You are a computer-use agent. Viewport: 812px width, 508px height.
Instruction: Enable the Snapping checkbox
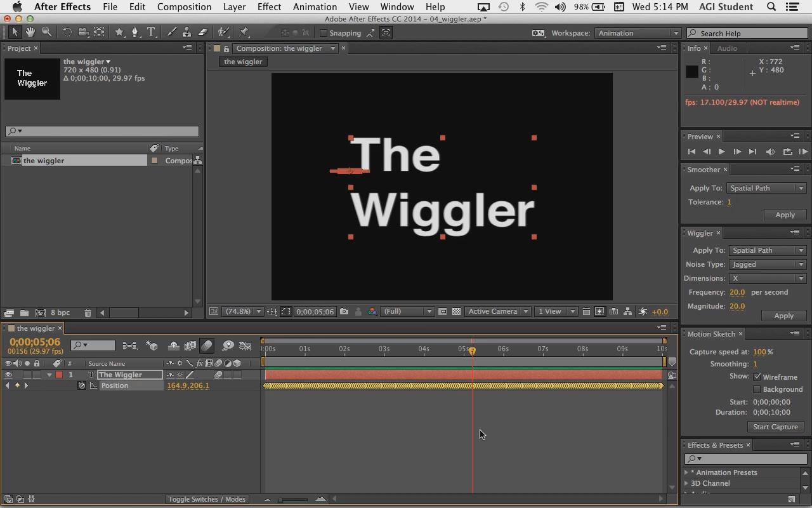324,33
